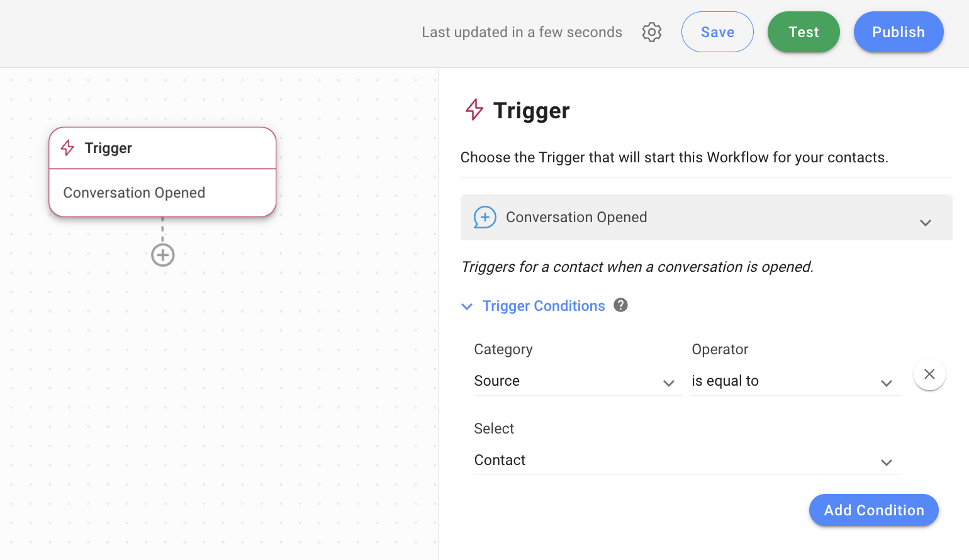The height and width of the screenshot is (560, 969).
Task: Open the workflow settings gear
Action: click(652, 32)
